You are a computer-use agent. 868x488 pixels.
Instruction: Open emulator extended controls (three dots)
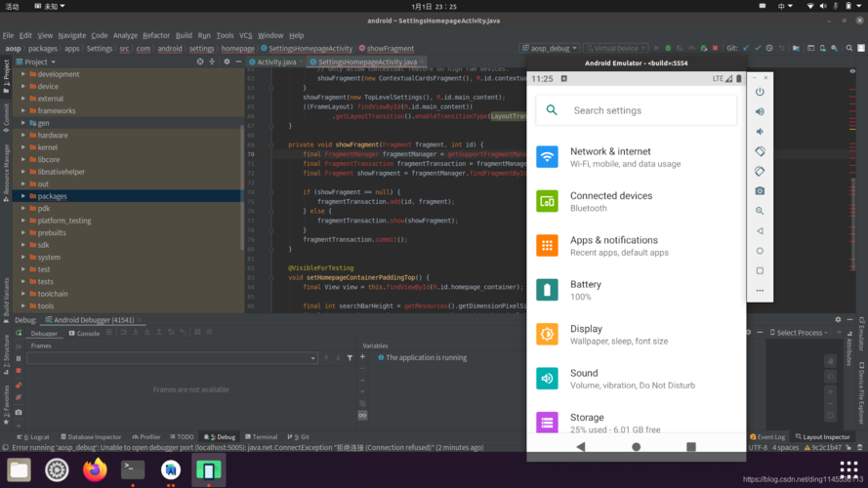(x=760, y=291)
